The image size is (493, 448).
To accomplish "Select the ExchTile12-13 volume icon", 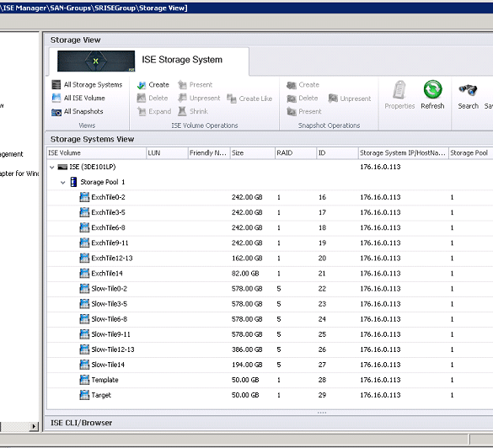I will click(x=84, y=259).
